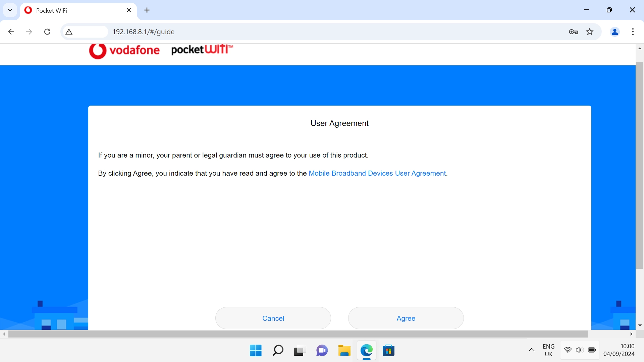644x362 pixels.
Task: Open the tab search dropdown arrow
Action: click(10, 10)
